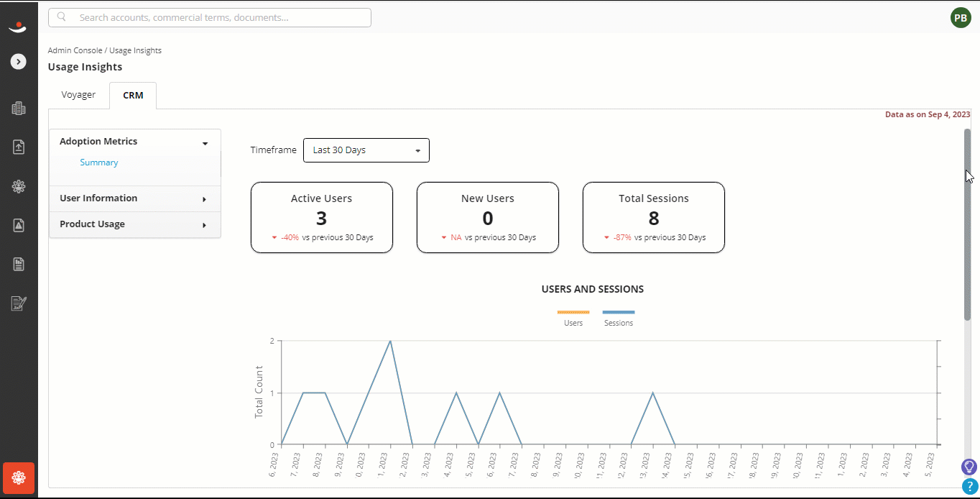Click the vertical scrollbar thumb
Viewport: 980px width, 499px height.
pyautogui.click(x=967, y=224)
